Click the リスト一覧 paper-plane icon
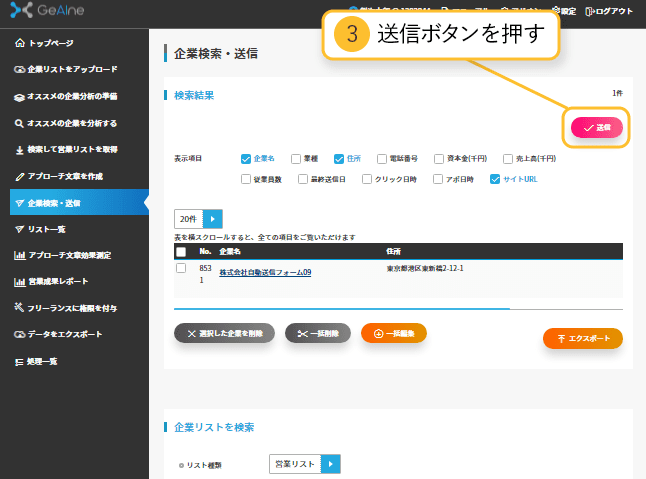 pos(19,229)
